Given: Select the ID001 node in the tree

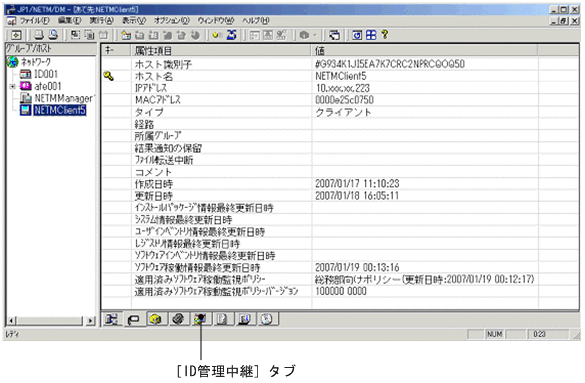Looking at the screenshot, I should [46, 74].
